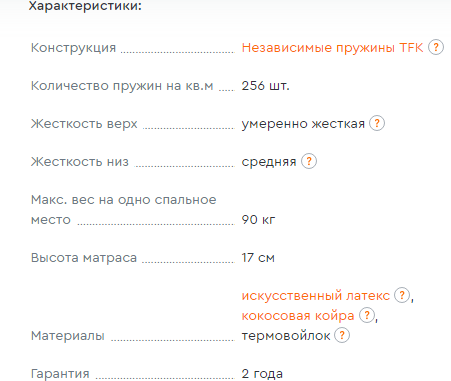Click the 90 кг value
Viewport: 451px width, 381px height.
pos(259,220)
